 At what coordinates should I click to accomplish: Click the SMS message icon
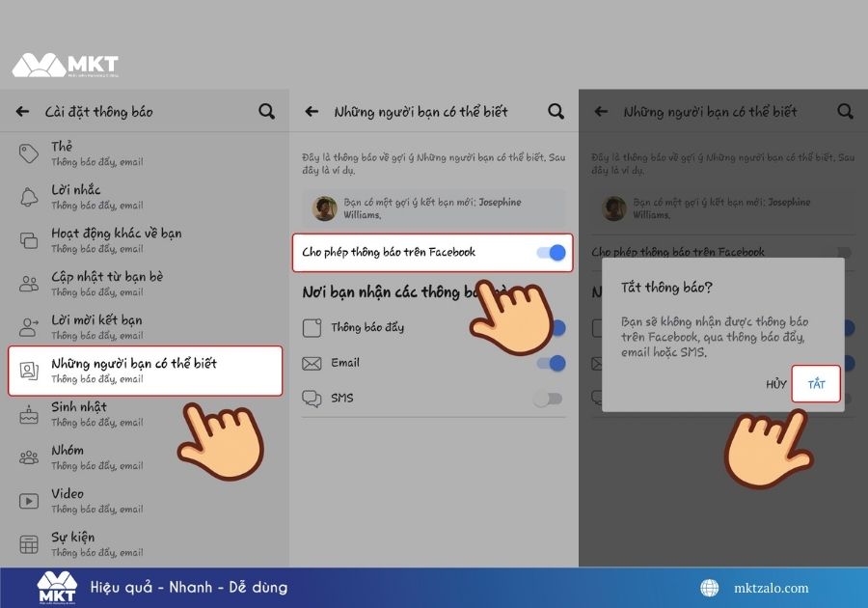pyautogui.click(x=312, y=397)
